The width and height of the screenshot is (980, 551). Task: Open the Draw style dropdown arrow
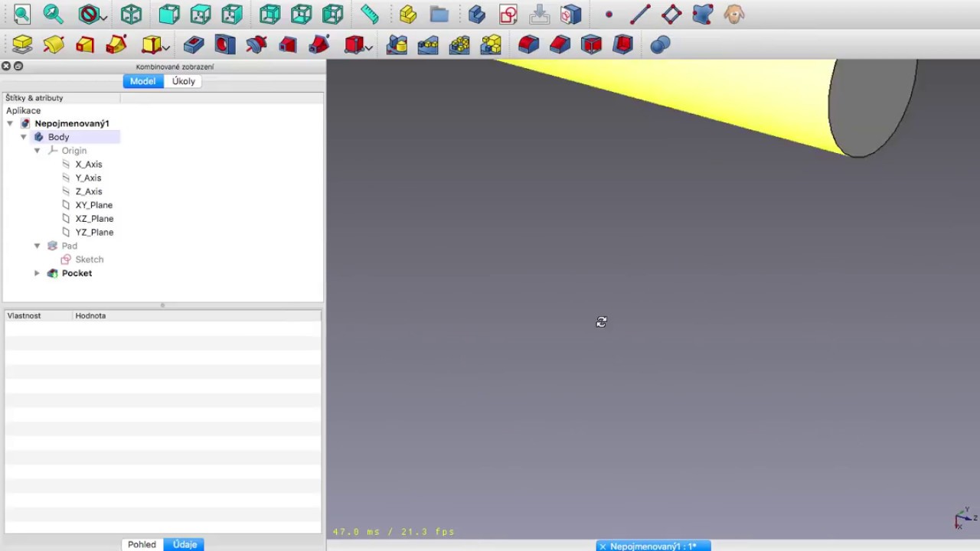pyautogui.click(x=103, y=16)
